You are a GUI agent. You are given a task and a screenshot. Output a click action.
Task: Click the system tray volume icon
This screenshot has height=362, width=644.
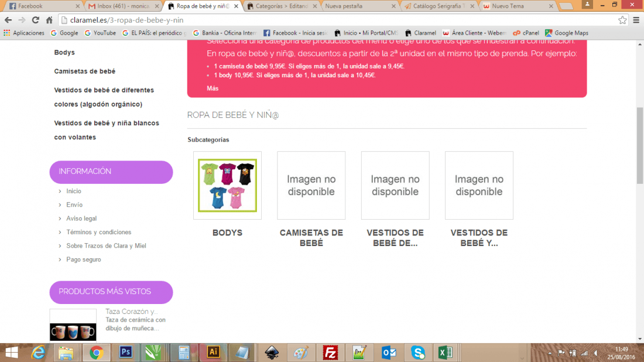[x=596, y=353]
